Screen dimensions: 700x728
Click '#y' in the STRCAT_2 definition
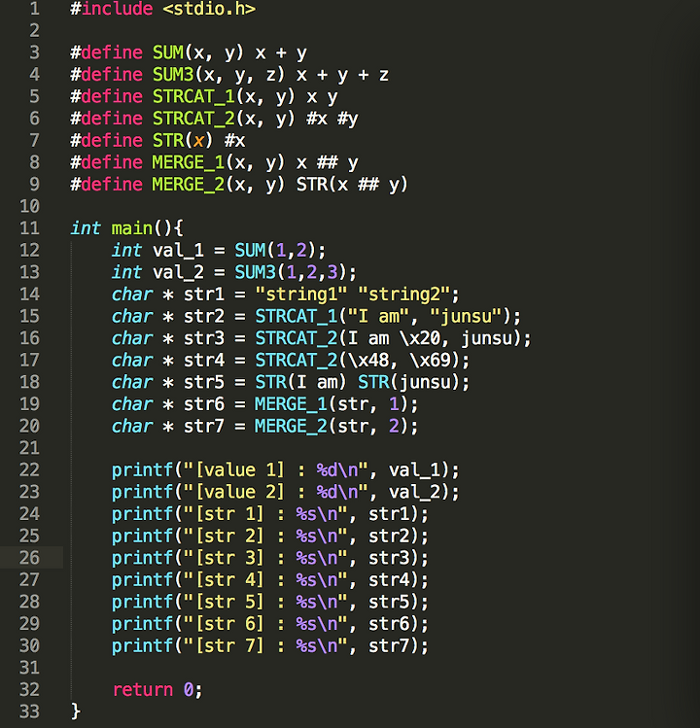click(348, 119)
